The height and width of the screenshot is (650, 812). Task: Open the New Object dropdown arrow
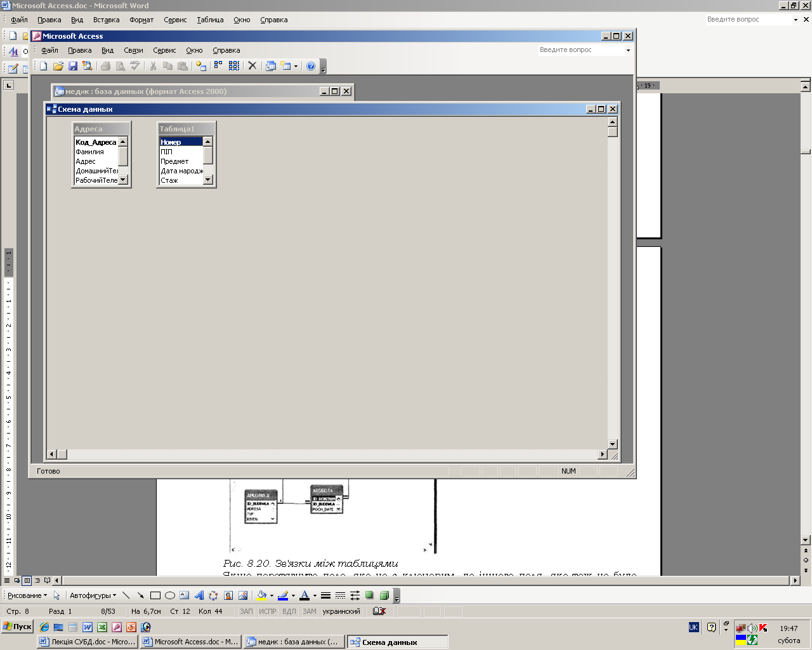click(296, 66)
